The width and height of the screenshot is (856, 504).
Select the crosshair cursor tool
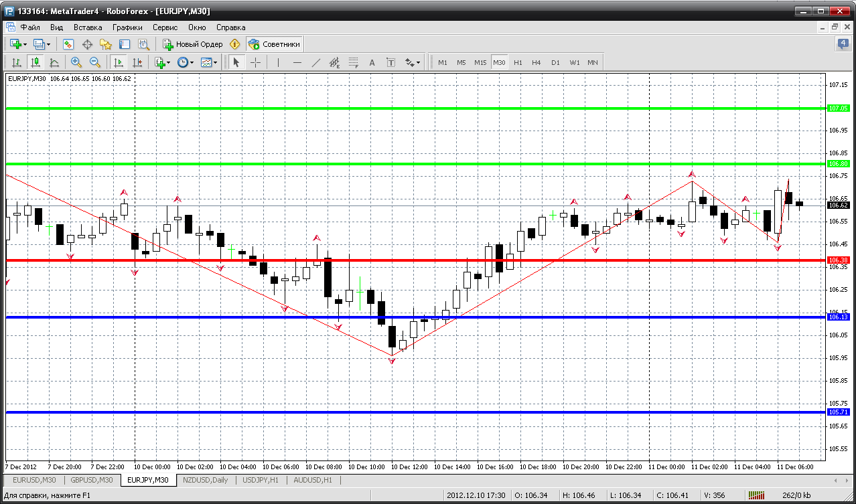tap(256, 62)
